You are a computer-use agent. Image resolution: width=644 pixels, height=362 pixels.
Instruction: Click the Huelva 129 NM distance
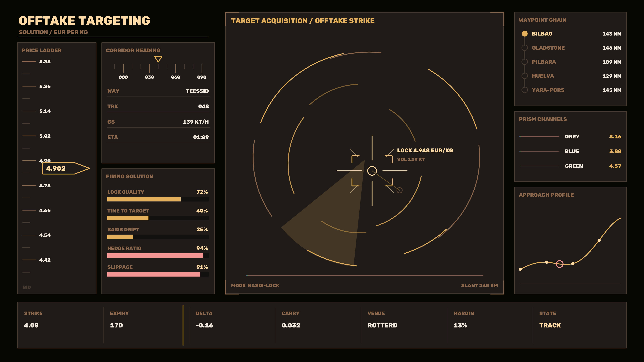612,76
